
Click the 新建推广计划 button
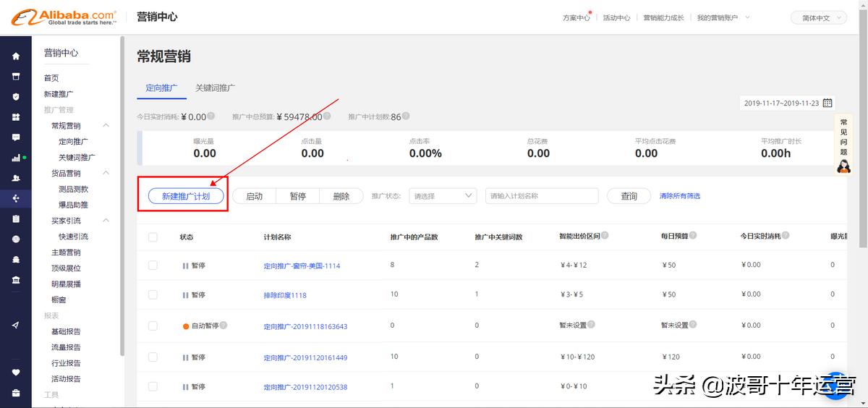186,196
